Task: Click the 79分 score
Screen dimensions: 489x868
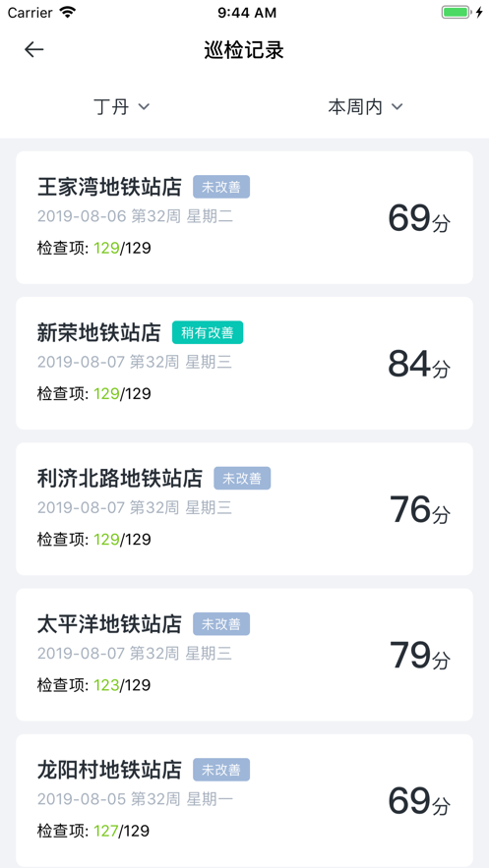Action: (420, 656)
